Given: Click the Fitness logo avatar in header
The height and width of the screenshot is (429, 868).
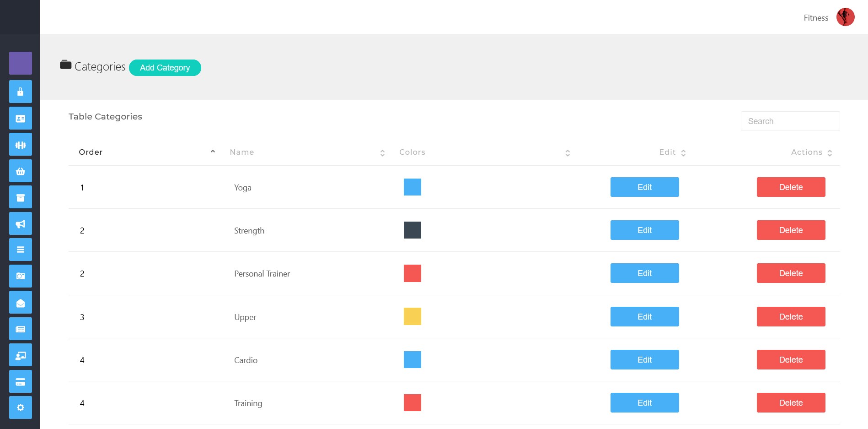Looking at the screenshot, I should pyautogui.click(x=846, y=17).
